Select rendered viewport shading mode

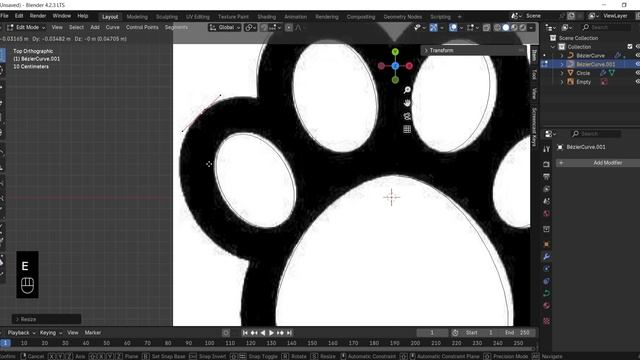pos(522,27)
